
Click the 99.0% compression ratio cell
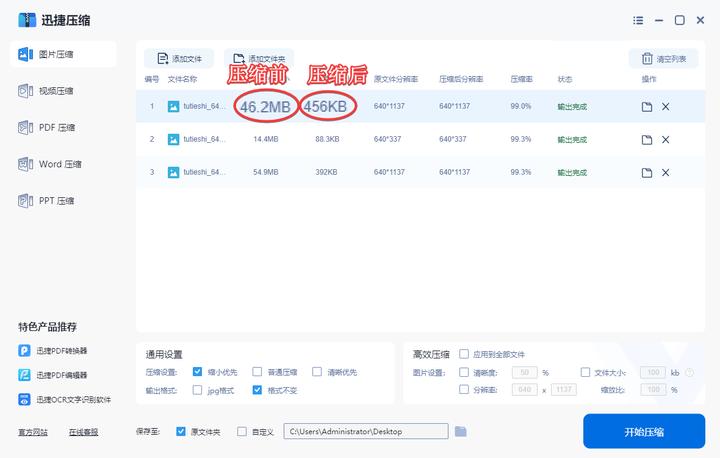(521, 106)
